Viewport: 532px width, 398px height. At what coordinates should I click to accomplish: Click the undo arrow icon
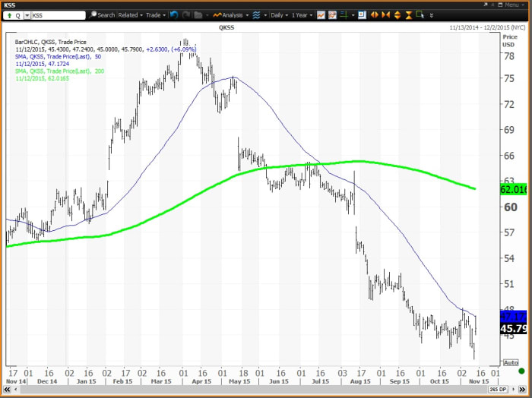pos(174,14)
